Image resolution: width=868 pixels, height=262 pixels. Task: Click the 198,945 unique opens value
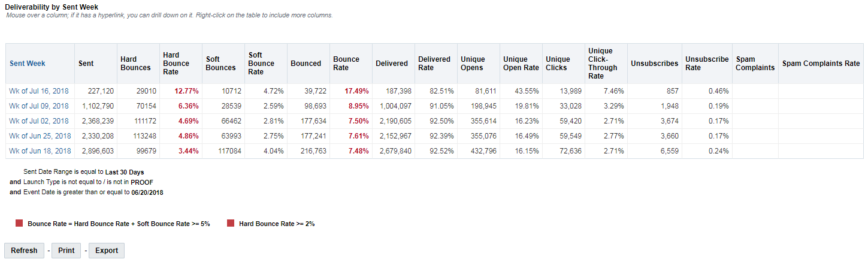pos(483,106)
